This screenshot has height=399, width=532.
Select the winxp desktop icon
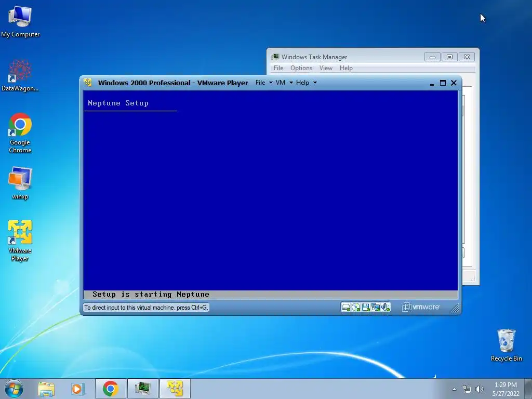click(20, 183)
